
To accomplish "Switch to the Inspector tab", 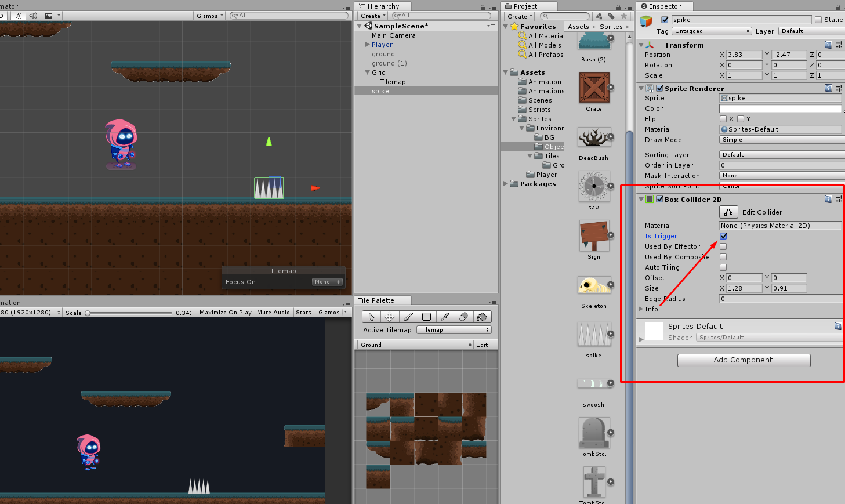I will 664,6.
